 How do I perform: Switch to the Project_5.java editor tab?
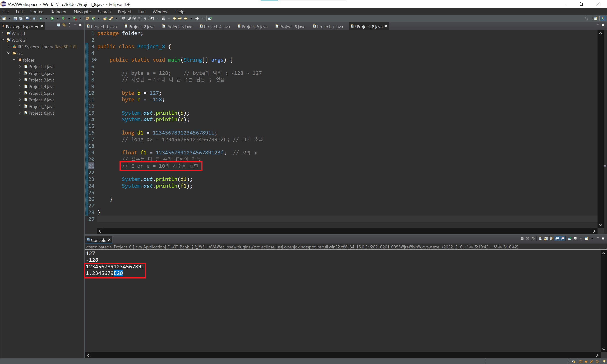click(254, 27)
